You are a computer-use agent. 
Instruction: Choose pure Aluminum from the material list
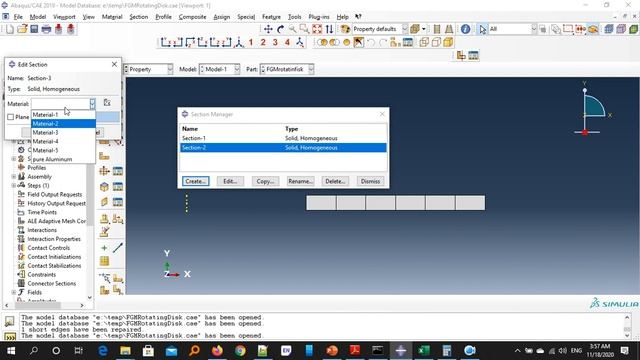pos(63,160)
